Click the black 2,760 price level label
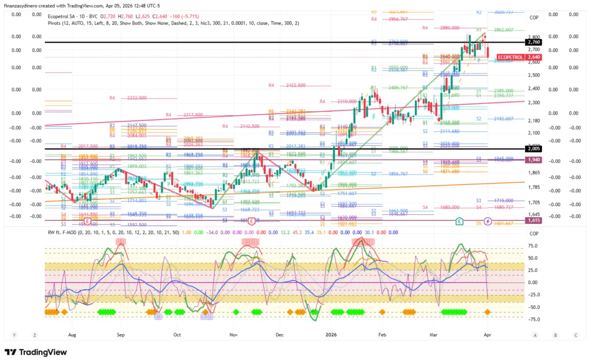The height and width of the screenshot is (364, 590). [x=533, y=42]
